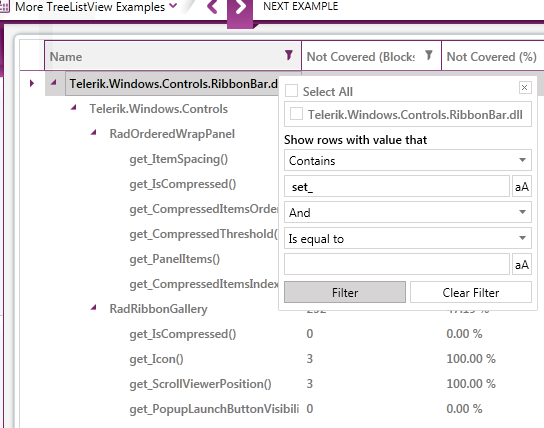Select the get_ScrollViewerPosition() row

(200, 384)
